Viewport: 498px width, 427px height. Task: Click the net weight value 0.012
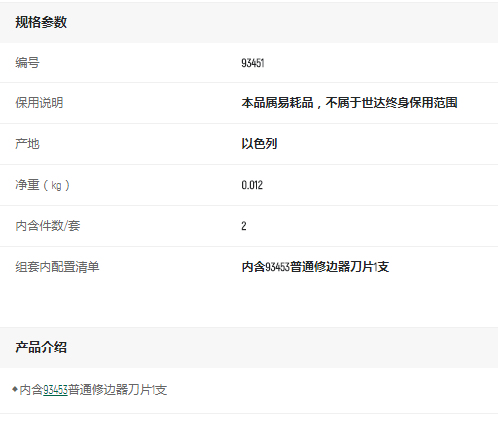pyautogui.click(x=252, y=185)
